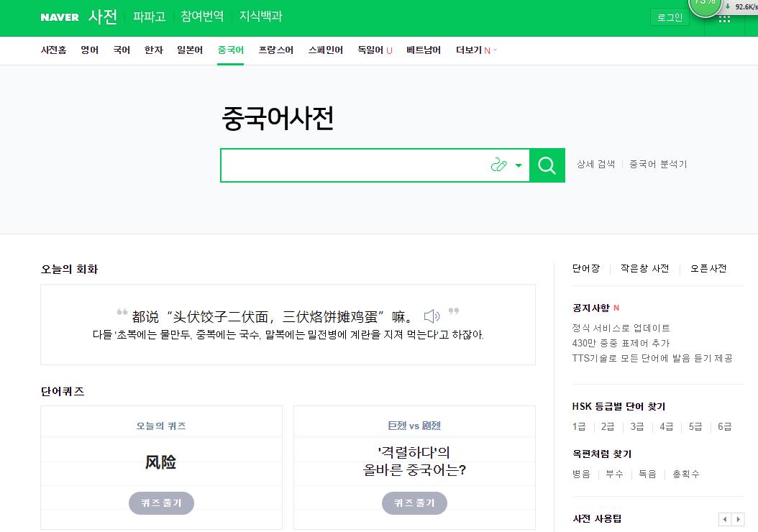Start today's quiz for 风险
The width and height of the screenshot is (758, 532).
point(161,503)
